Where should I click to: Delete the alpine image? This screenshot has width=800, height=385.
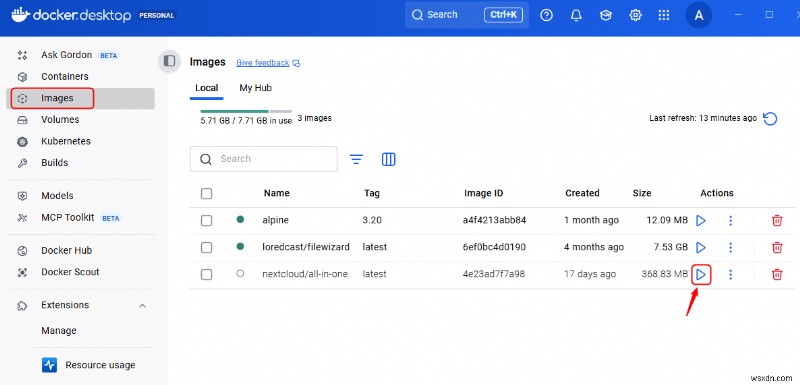click(777, 220)
